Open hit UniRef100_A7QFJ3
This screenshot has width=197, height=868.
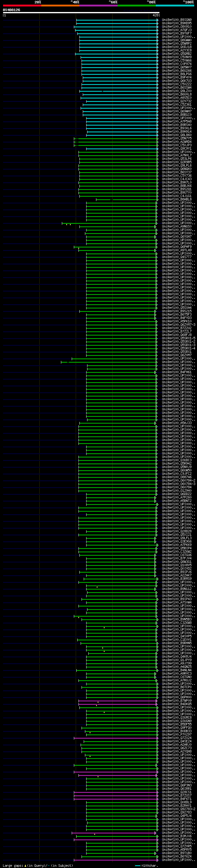[x=177, y=30]
